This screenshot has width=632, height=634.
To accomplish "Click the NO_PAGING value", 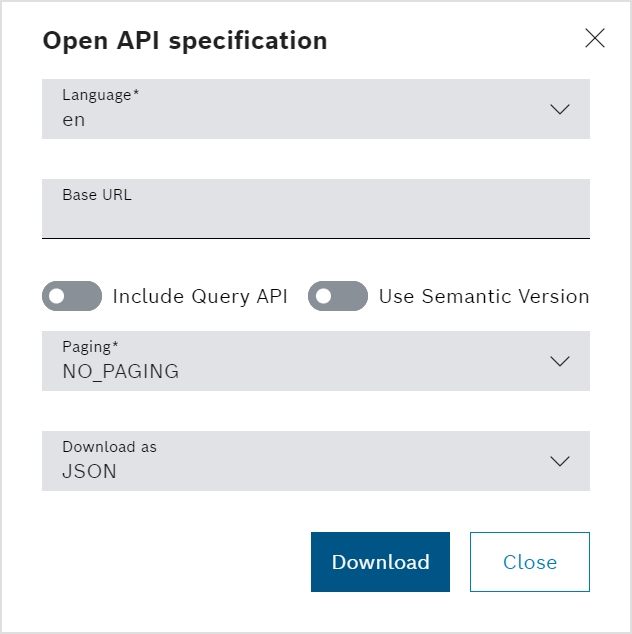I will point(121,372).
